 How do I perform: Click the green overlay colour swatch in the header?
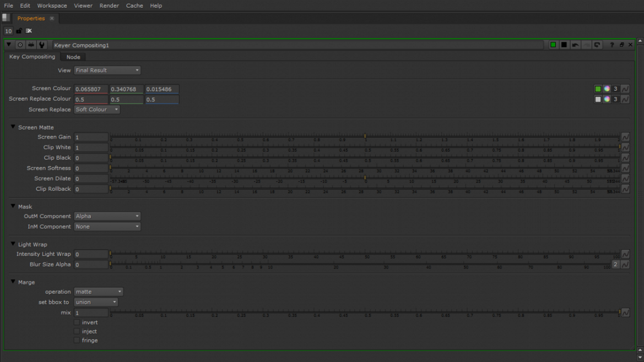553,45
